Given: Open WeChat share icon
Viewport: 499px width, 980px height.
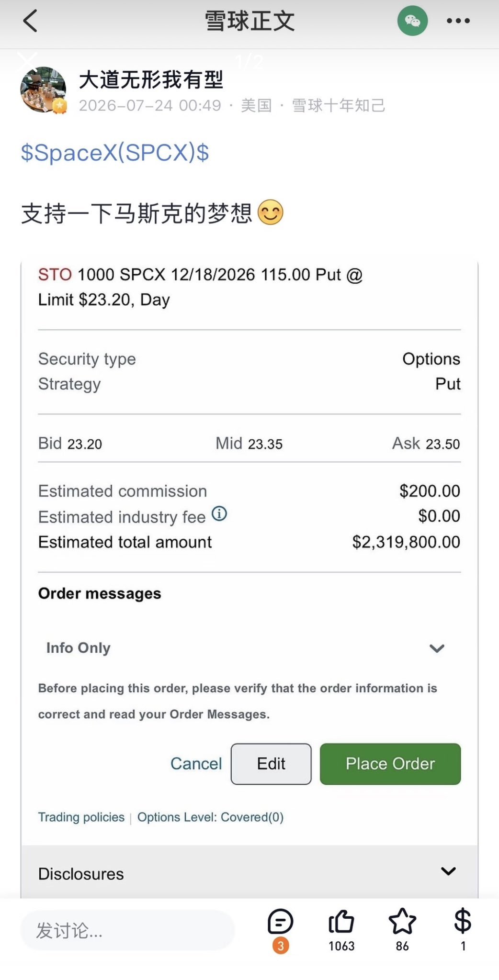Looking at the screenshot, I should click(412, 21).
